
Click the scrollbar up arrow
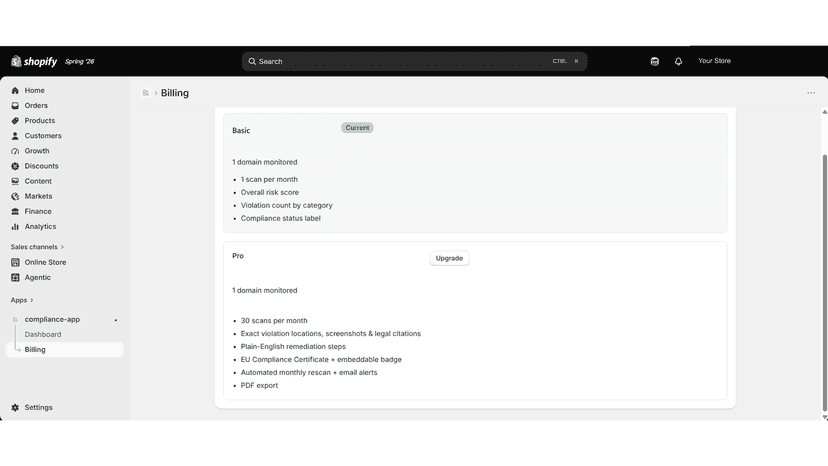tap(824, 112)
